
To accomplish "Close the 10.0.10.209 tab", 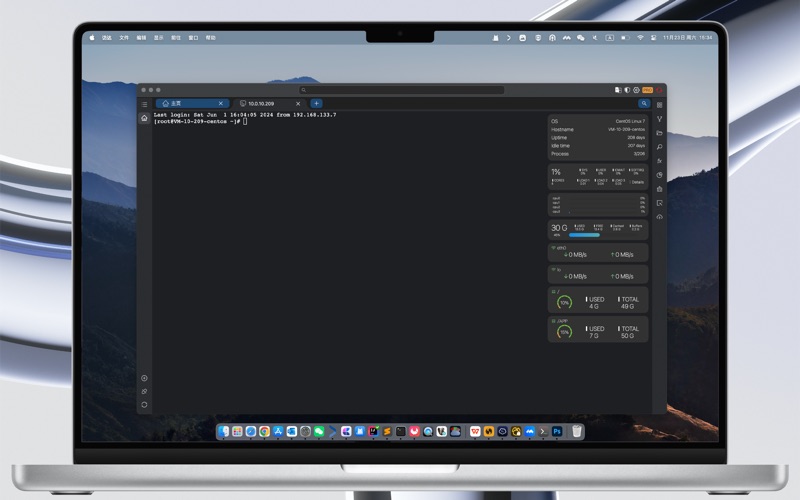I will 298,104.
